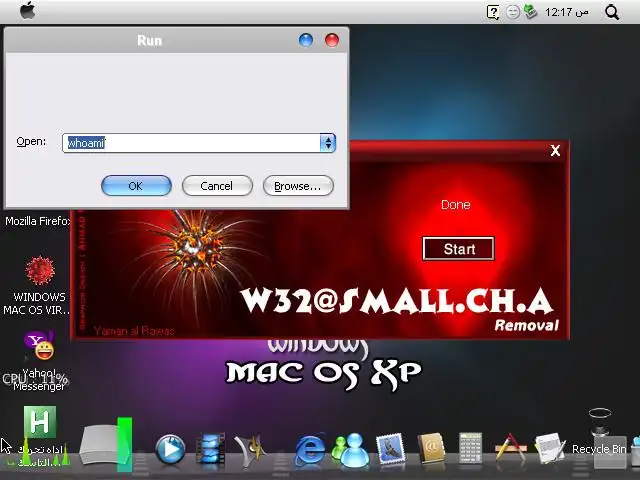
Task: Click the Yaman al Rawas credit text
Action: [134, 331]
